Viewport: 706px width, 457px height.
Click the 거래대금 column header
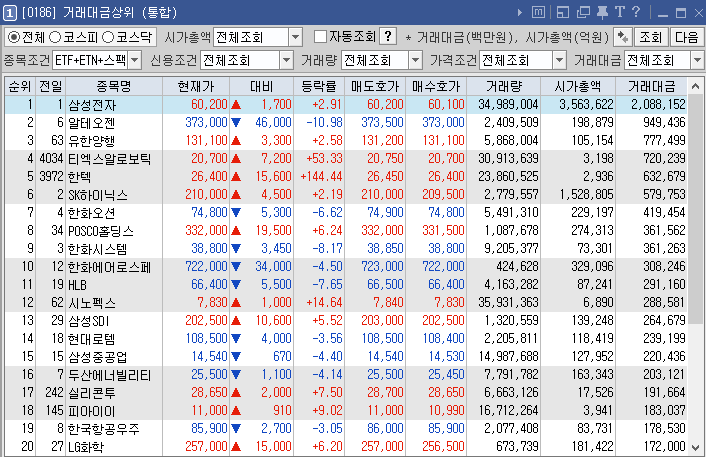(x=652, y=86)
